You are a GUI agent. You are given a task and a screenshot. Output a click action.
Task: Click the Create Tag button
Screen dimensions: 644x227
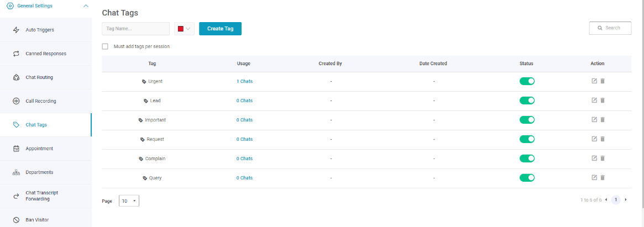(220, 29)
